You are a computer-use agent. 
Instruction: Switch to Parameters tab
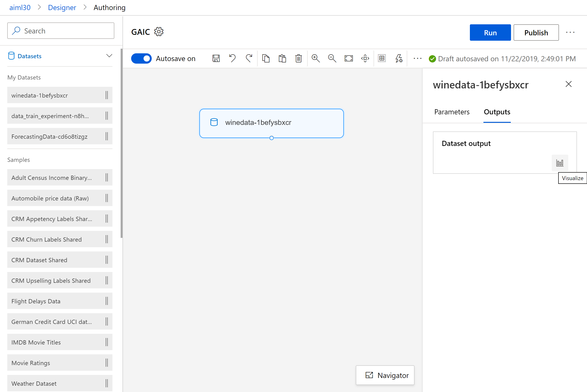(452, 112)
